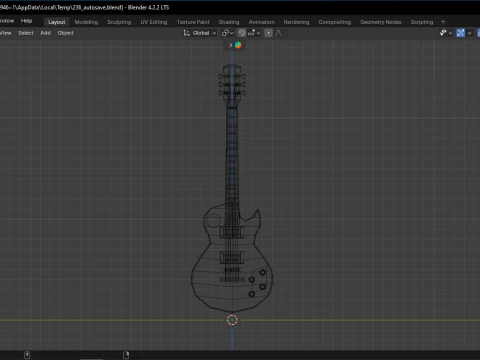Screen dimensions: 480x360
Task: Open the Window menu
Action: click(7, 21)
